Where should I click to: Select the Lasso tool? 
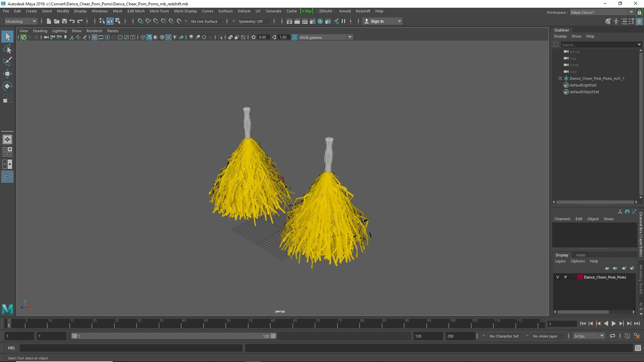tap(7, 49)
